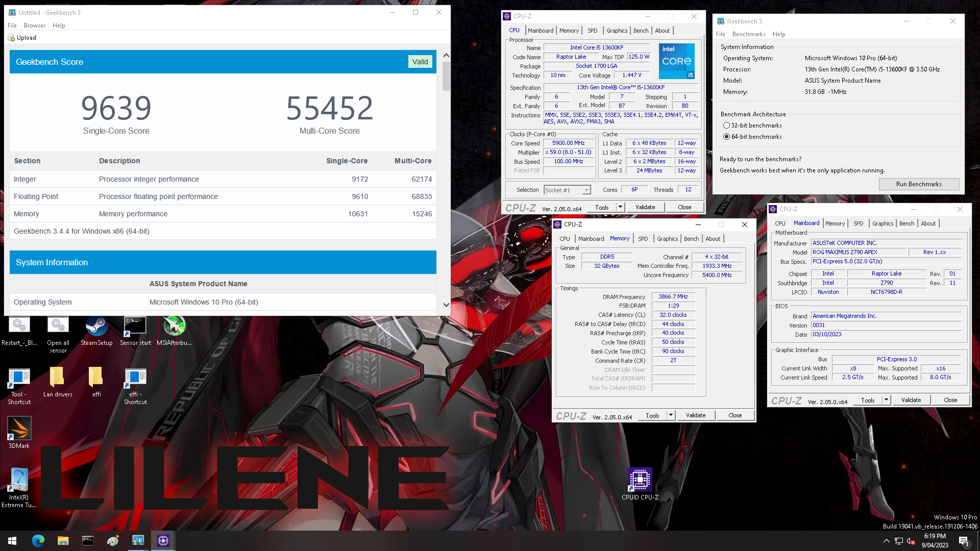The image size is (980, 551).
Task: Select the Open all sensor desktop icon
Action: tap(58, 335)
